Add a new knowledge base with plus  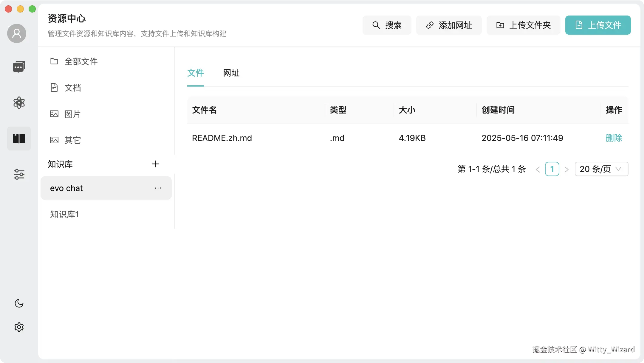point(156,164)
